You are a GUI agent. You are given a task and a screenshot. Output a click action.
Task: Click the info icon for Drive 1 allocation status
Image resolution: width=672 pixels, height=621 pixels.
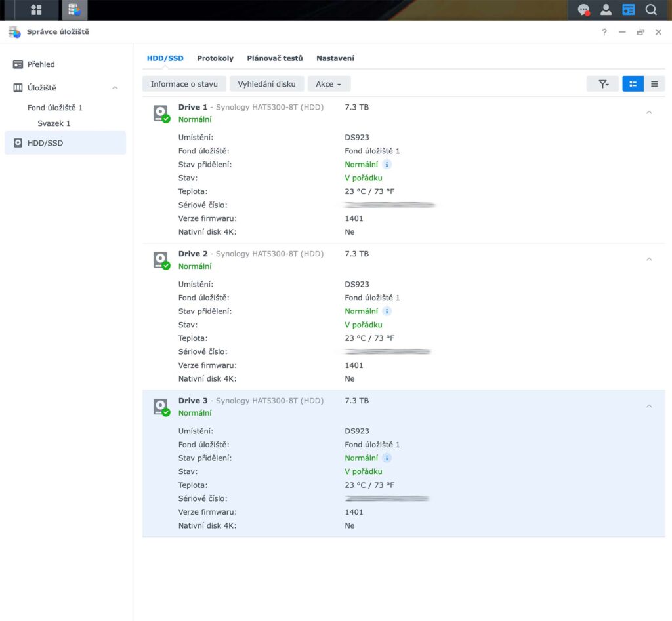pyautogui.click(x=387, y=165)
